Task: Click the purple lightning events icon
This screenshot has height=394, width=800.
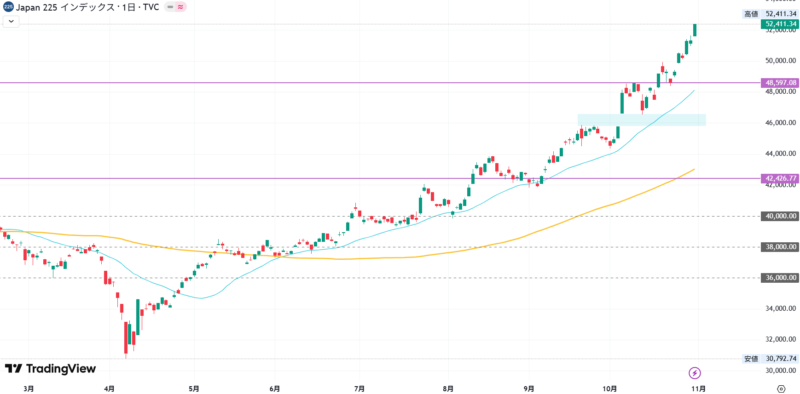Action: pos(694,373)
